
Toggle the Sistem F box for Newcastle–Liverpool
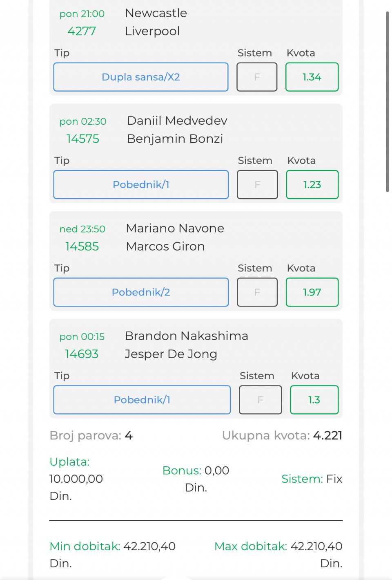click(x=257, y=77)
